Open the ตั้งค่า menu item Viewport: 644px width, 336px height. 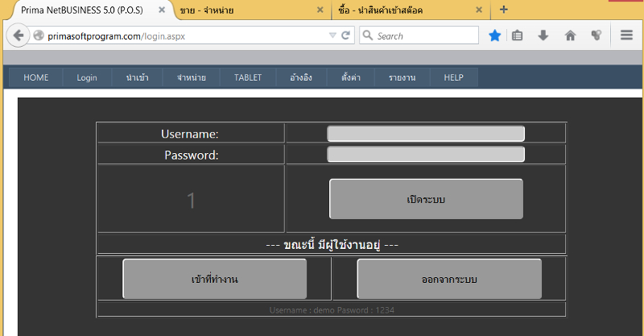(x=351, y=77)
